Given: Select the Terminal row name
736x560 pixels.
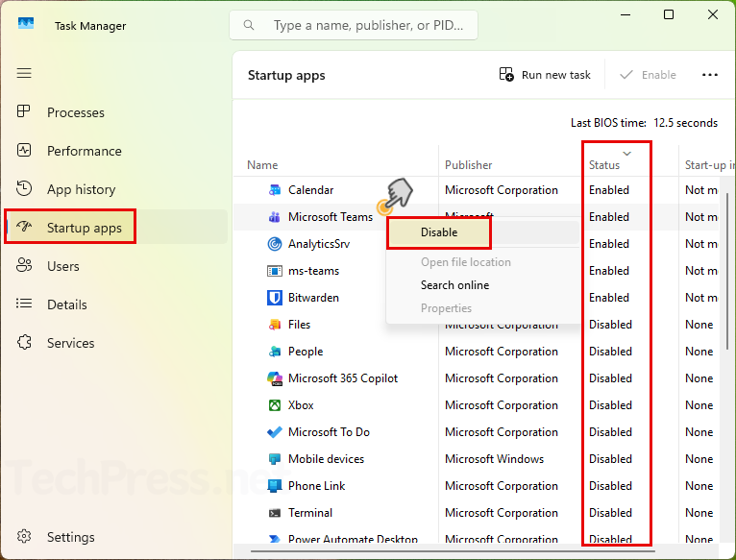Looking at the screenshot, I should [310, 513].
